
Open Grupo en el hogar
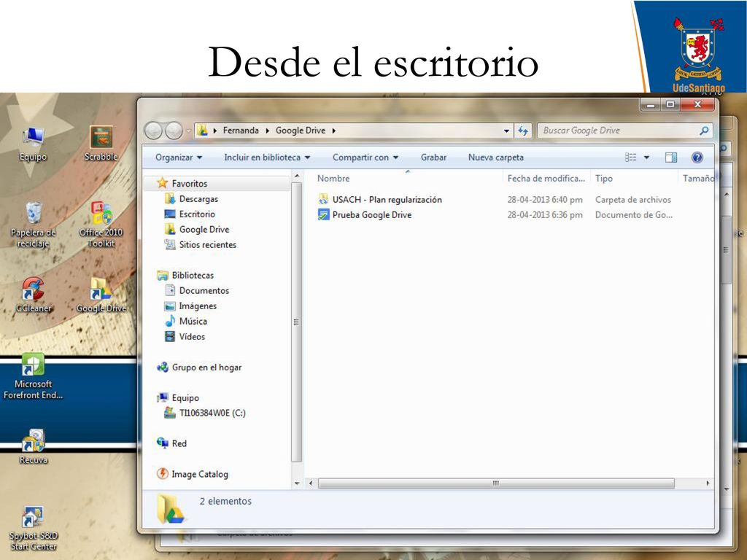[x=206, y=367]
